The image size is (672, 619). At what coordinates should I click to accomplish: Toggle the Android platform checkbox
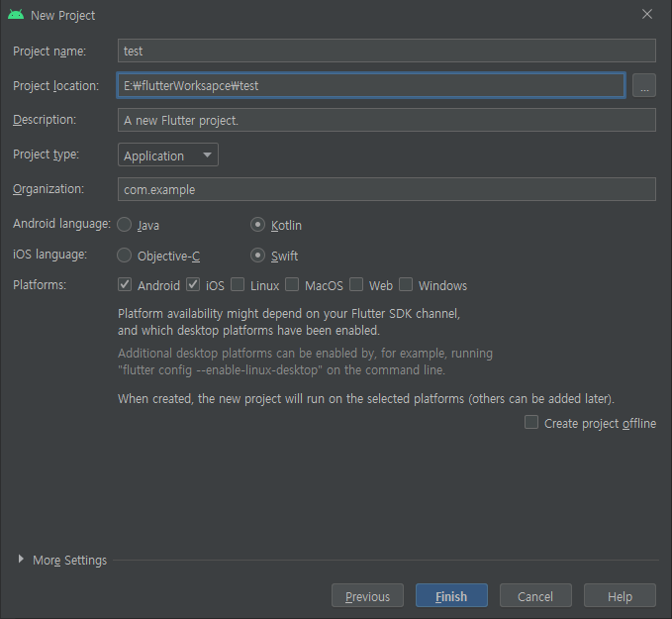click(x=125, y=284)
